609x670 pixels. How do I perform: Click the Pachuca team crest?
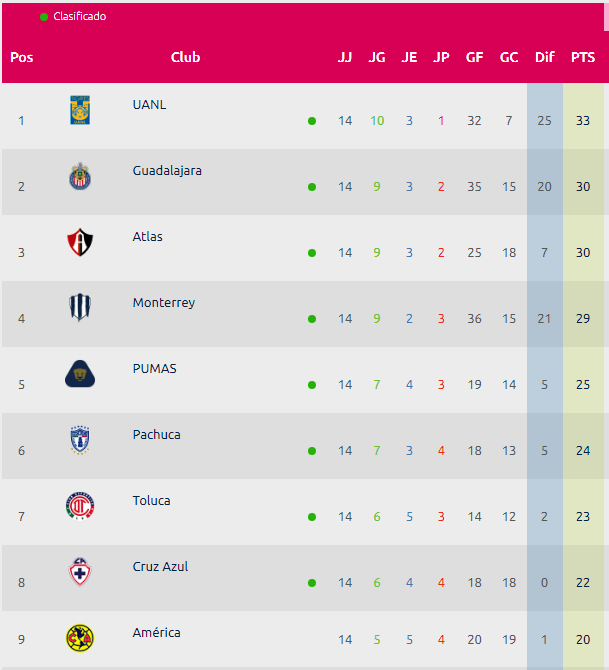point(80,440)
